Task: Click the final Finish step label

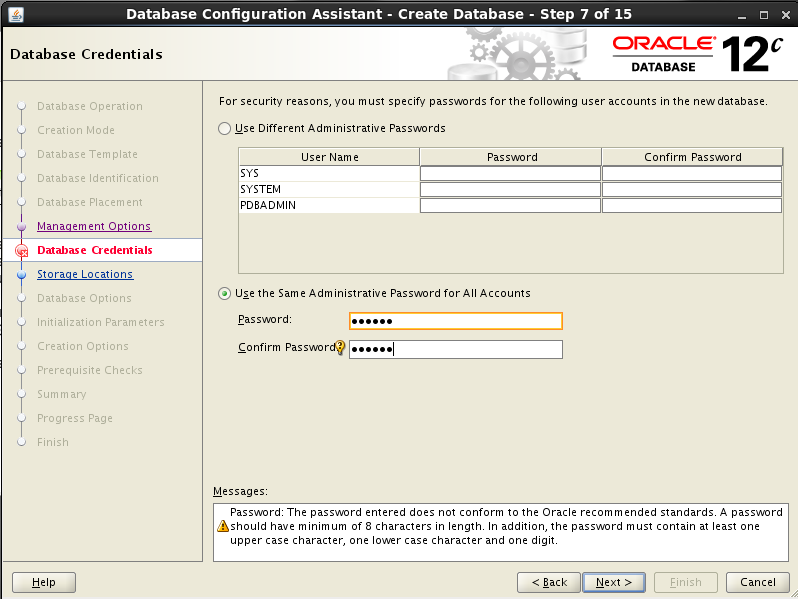Action: (52, 442)
